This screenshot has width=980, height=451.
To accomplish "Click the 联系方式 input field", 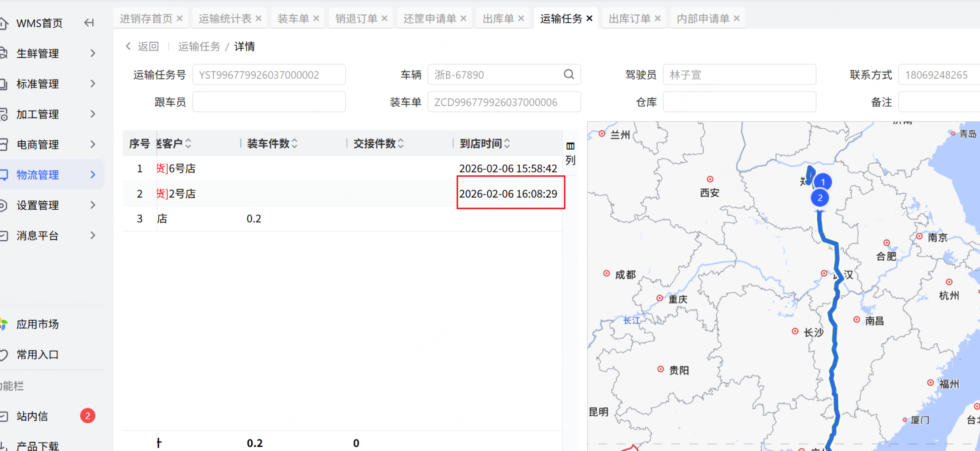I will [x=939, y=75].
